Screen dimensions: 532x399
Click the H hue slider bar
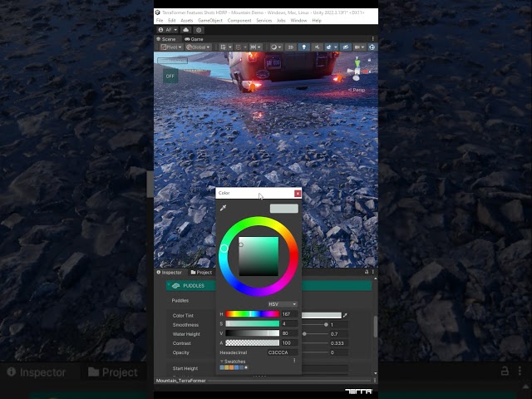(x=253, y=314)
